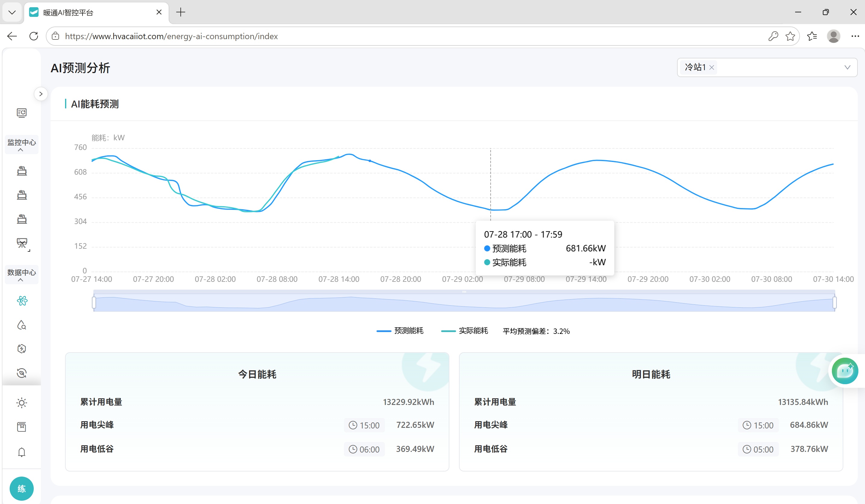Reload the page with the refresh icon
This screenshot has width=865, height=504.
tap(34, 36)
